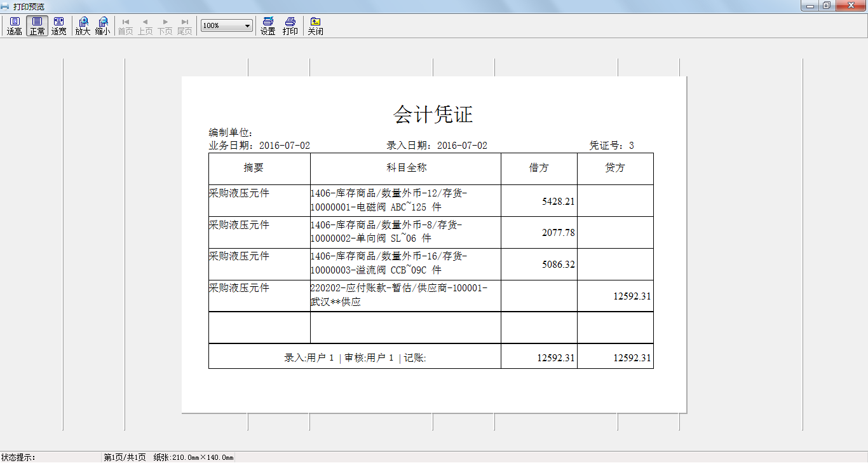The height and width of the screenshot is (463, 868).
Task: Click the 编制单位 label
Action: click(x=231, y=133)
